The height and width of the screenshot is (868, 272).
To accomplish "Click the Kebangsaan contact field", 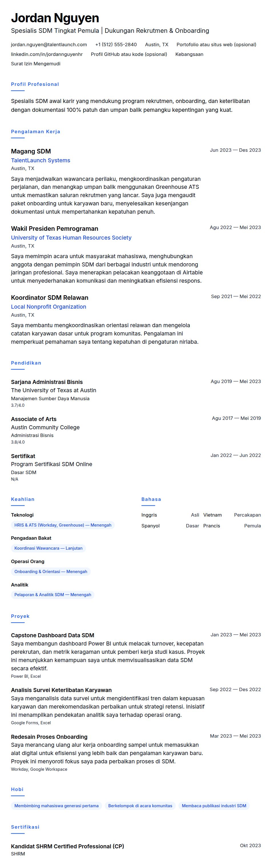I will click(x=190, y=54).
